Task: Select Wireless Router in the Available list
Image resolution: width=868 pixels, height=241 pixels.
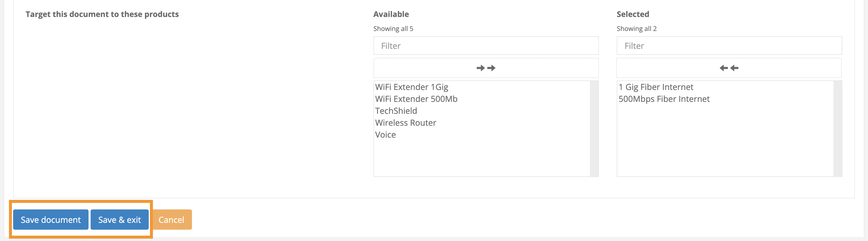Action: (x=405, y=122)
